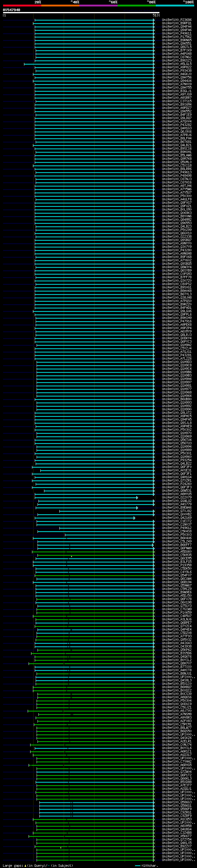Select label UniRef100_C9ZRG1
The image size is (197, 868).
coord(177,812)
